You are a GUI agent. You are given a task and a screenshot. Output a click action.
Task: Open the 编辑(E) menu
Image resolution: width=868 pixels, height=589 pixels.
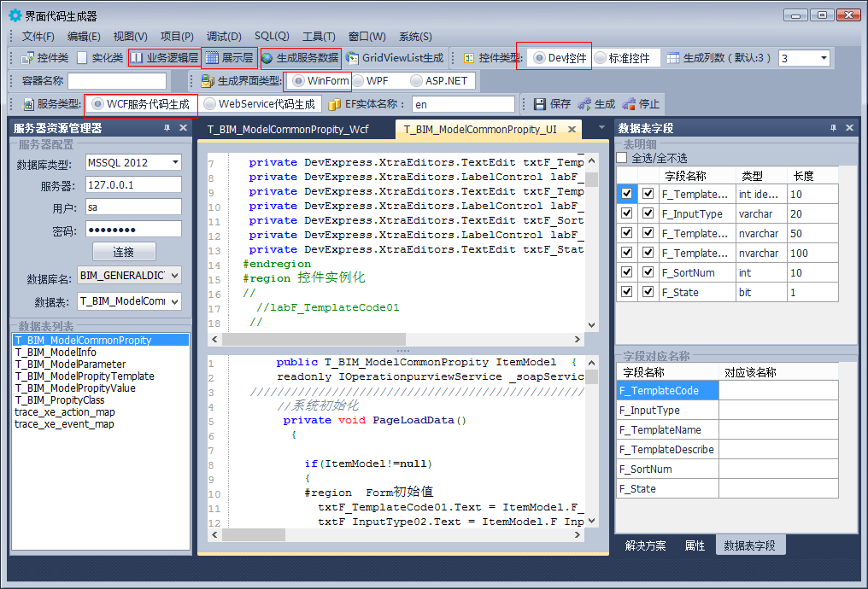[84, 37]
